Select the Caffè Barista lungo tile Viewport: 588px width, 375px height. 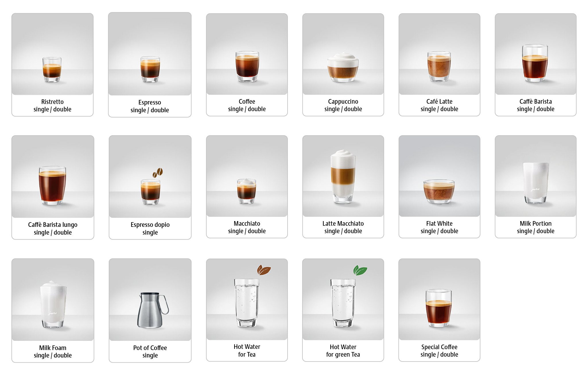(53, 187)
